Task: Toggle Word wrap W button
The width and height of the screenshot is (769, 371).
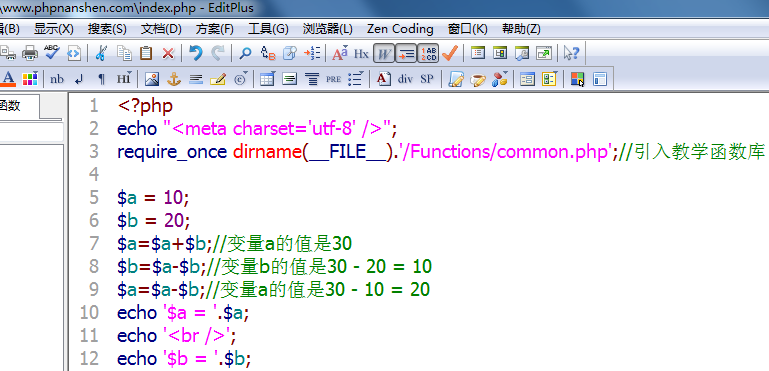Action: click(x=384, y=53)
